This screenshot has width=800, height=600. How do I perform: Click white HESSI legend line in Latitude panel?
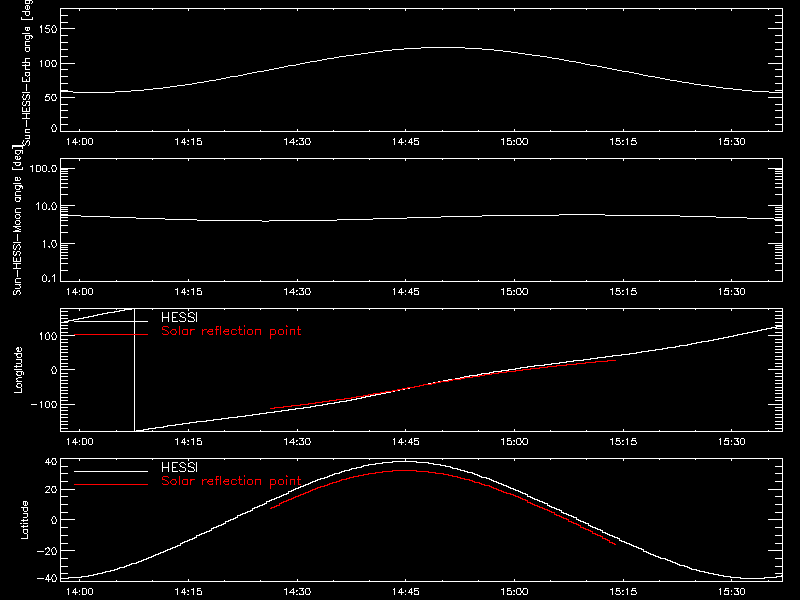click(x=111, y=471)
